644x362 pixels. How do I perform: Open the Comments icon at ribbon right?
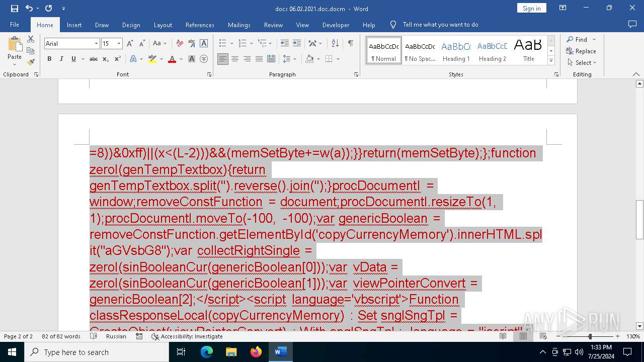pyautogui.click(x=632, y=25)
